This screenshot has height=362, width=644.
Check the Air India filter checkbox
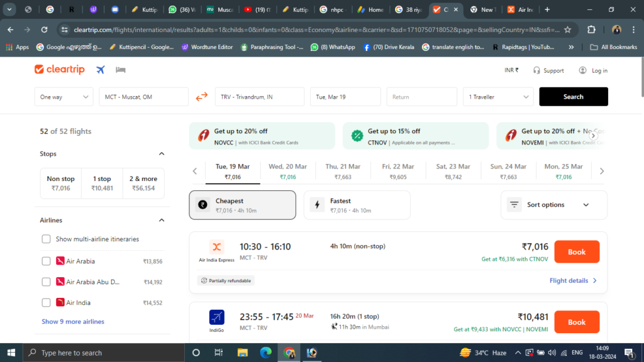[46, 302]
